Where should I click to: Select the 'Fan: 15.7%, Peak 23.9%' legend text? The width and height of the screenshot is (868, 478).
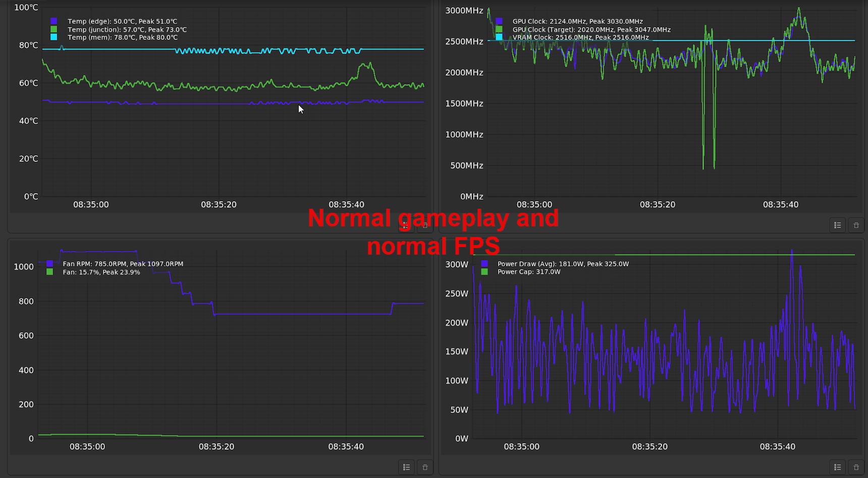click(101, 272)
